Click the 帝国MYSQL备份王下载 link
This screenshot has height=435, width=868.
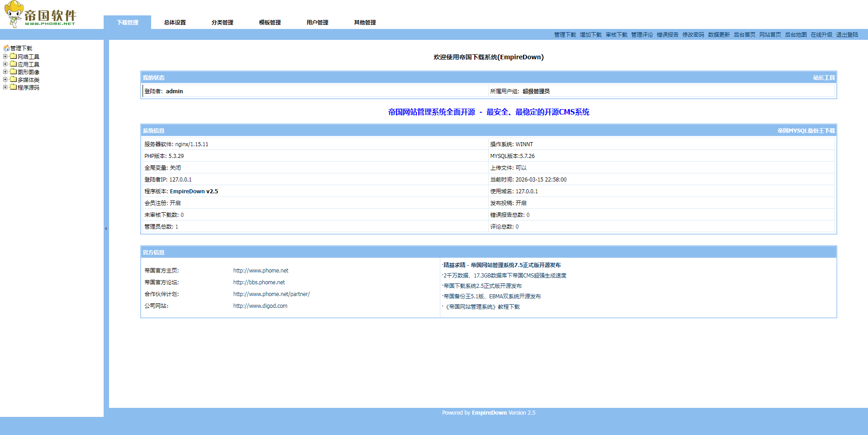(x=806, y=131)
